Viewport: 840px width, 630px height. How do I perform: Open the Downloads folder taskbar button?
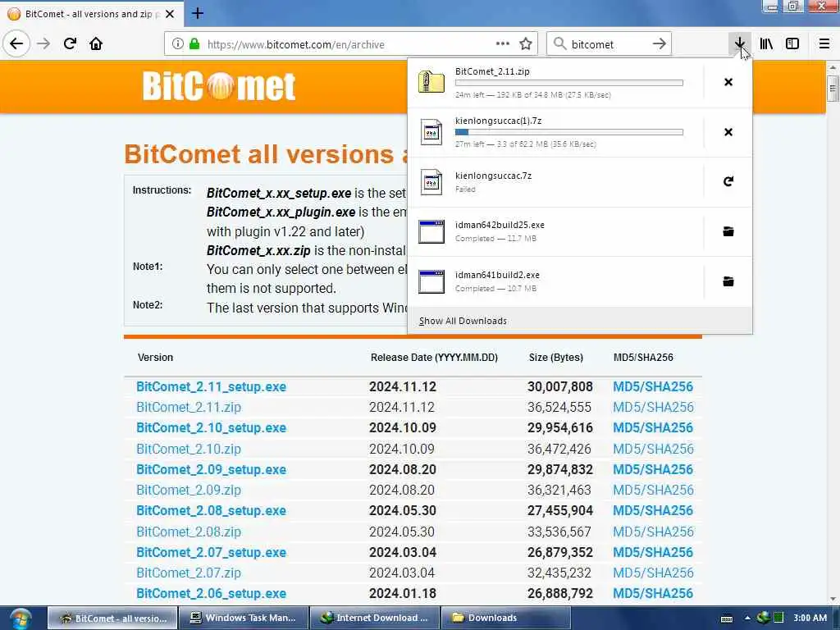tap(505, 618)
